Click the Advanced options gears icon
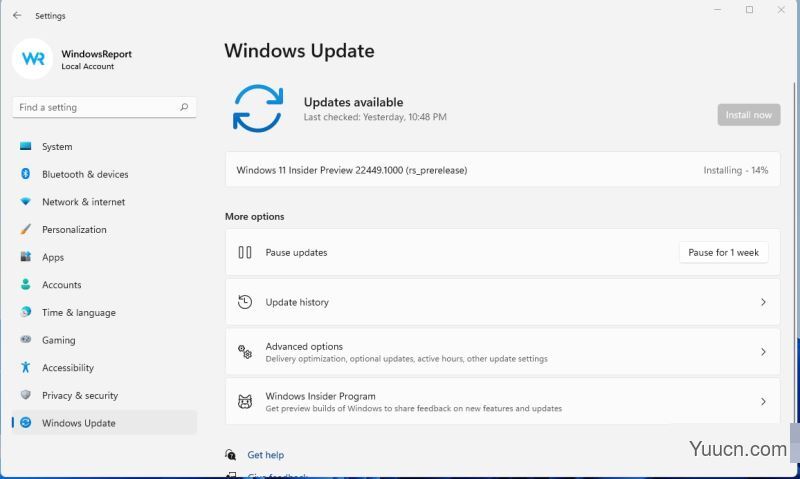800x479 pixels. pyautogui.click(x=245, y=351)
